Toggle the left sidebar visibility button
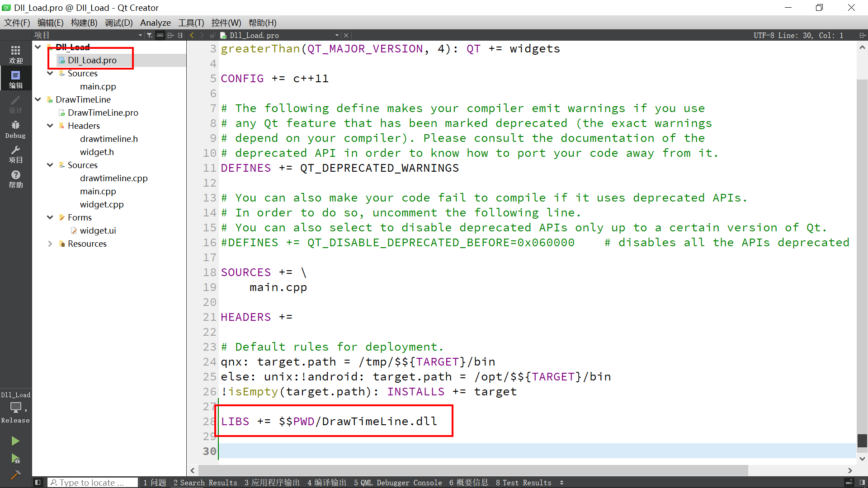The image size is (868, 488). click(38, 483)
